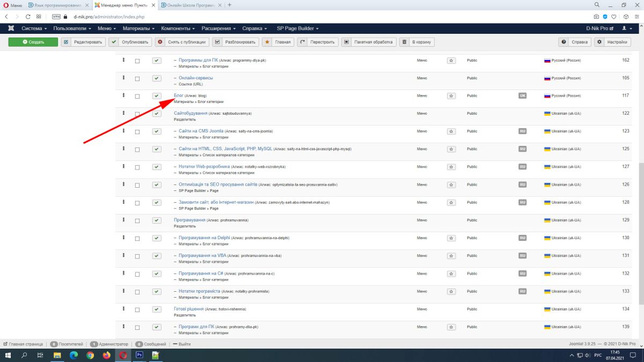The image size is (644, 362).
Task: Open Сайти на CMS Joomla link
Action: (201, 131)
